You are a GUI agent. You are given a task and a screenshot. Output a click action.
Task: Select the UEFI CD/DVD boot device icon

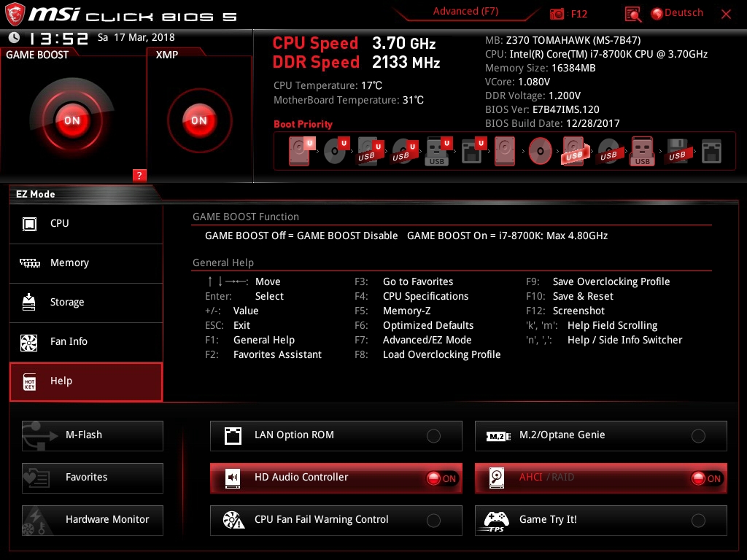pos(336,151)
